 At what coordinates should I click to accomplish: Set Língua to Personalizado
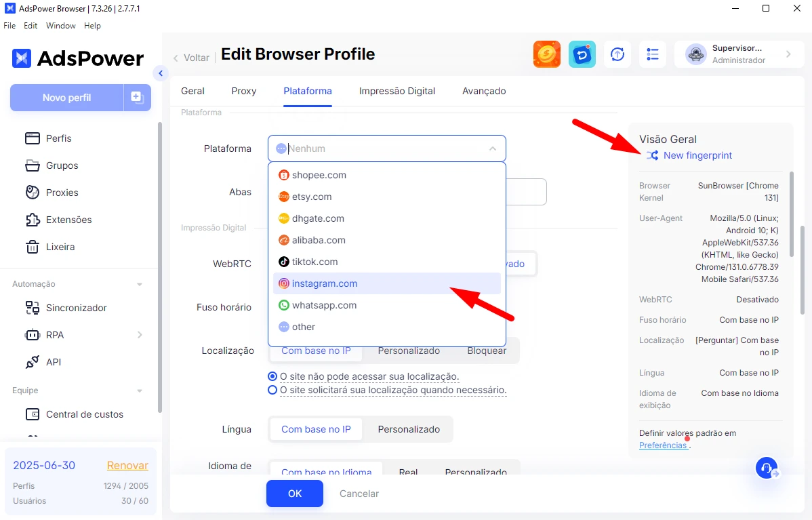(x=409, y=429)
